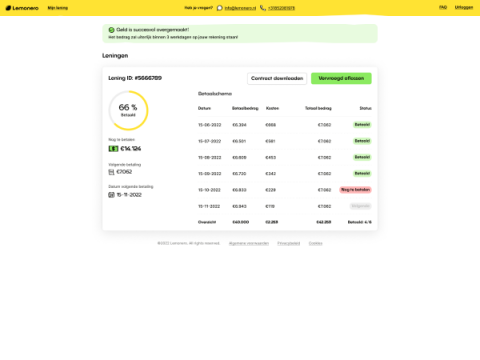
Task: Open Algemene voorwaarden footer link
Action: click(249, 243)
